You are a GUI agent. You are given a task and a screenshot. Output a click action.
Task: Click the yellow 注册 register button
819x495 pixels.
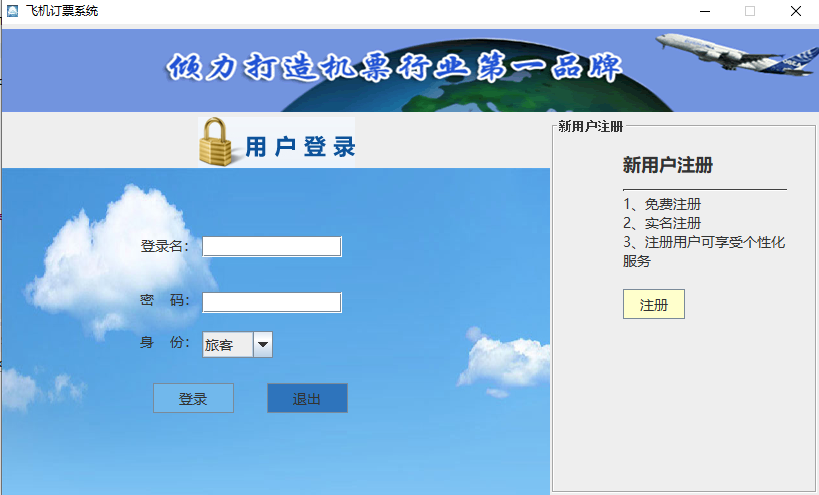pos(653,304)
